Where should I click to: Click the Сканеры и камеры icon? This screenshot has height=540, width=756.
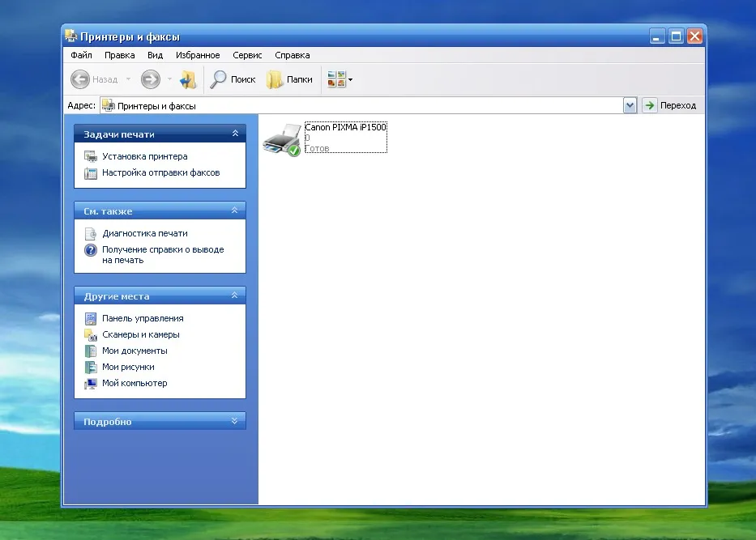pyautogui.click(x=90, y=335)
